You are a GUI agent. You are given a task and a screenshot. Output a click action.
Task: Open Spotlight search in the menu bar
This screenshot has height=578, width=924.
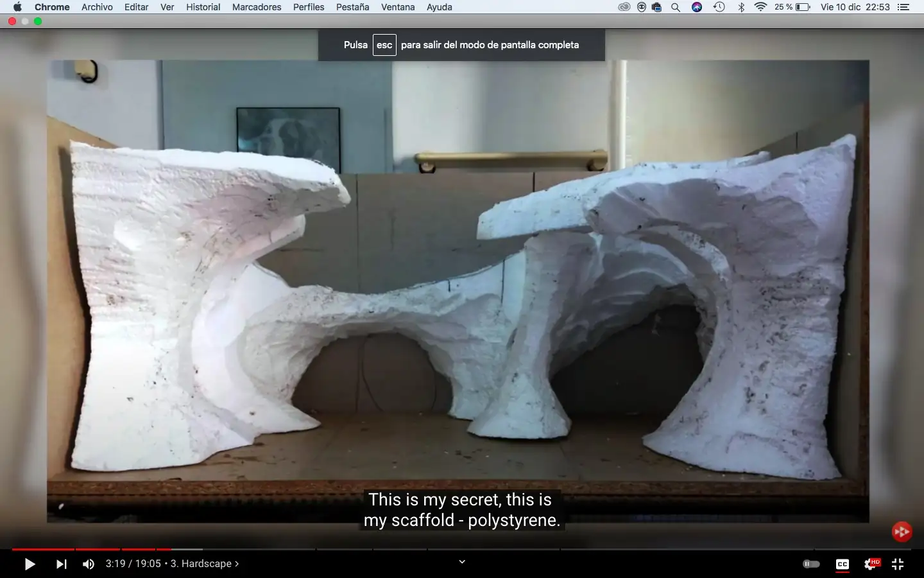676,7
